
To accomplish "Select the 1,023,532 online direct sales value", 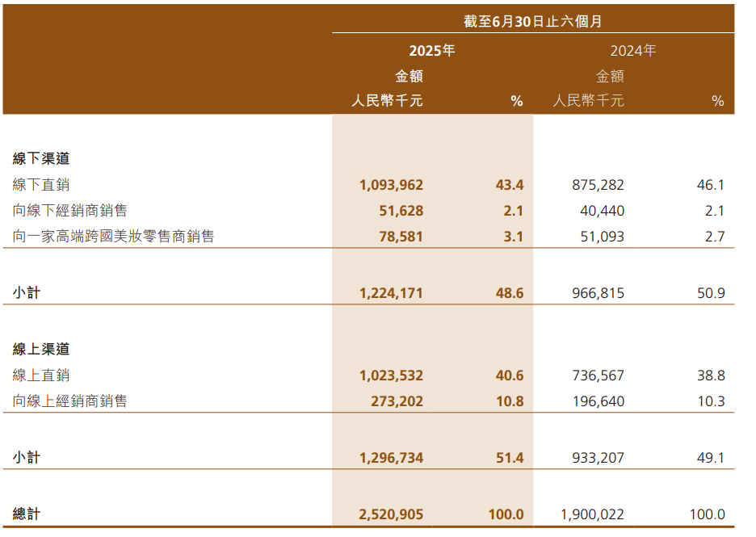I will 391,375.
